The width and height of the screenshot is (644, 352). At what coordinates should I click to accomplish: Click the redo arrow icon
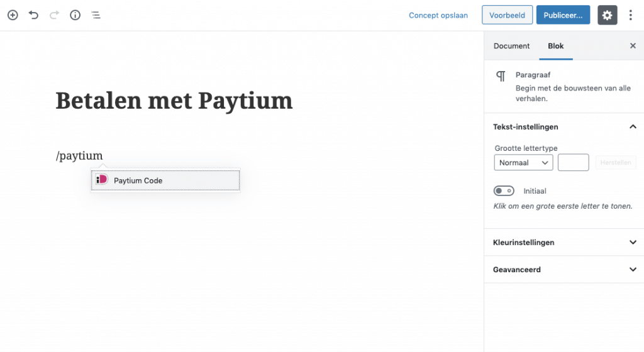(x=54, y=15)
